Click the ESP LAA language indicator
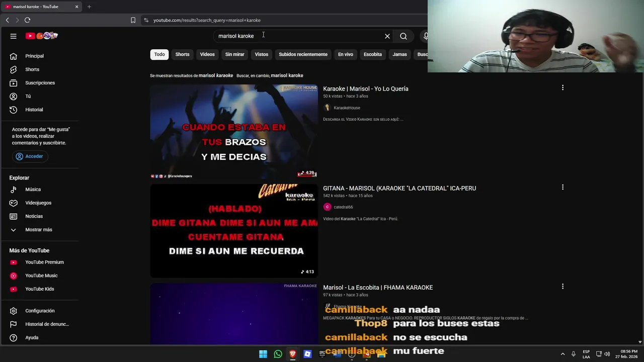Image resolution: width=644 pixels, height=362 pixels. coord(586,354)
